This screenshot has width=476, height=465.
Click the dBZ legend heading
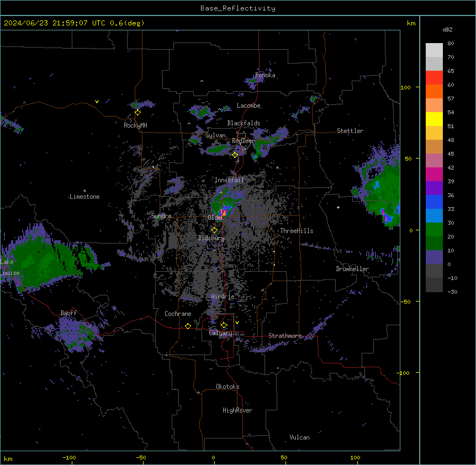[x=447, y=29]
